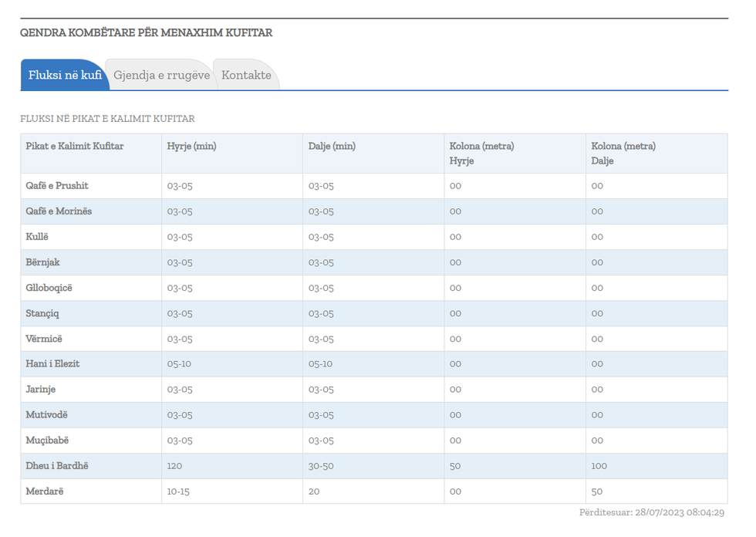
Task: Select the Qafë e Prushit row name
Action: tap(57, 186)
